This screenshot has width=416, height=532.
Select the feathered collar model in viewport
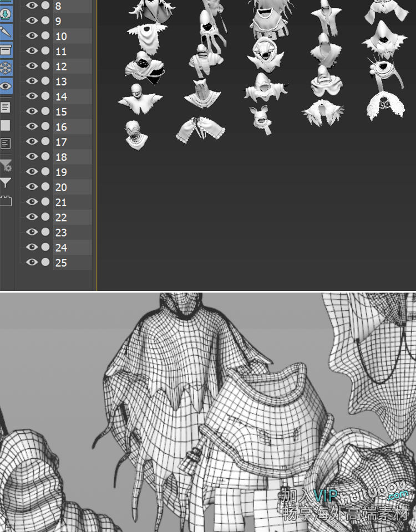click(x=323, y=113)
